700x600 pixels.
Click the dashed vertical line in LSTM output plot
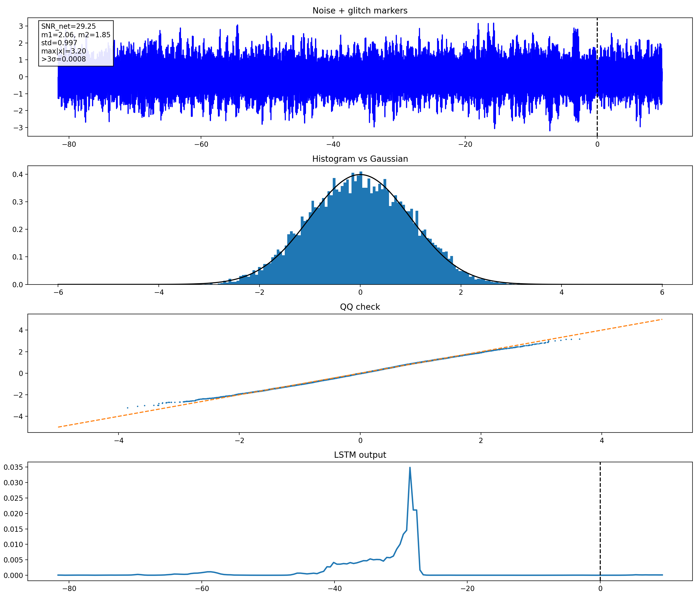[x=600, y=521]
